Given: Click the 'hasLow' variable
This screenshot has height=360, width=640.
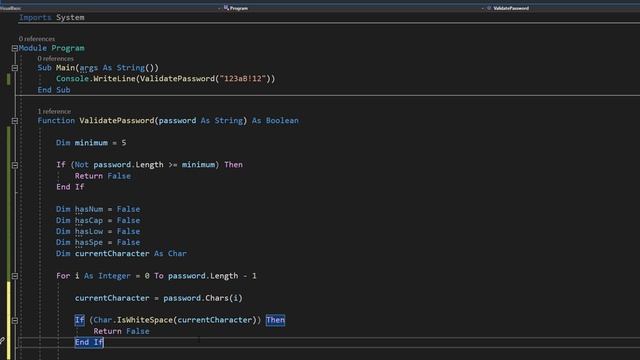Looking at the screenshot, I should [89, 231].
